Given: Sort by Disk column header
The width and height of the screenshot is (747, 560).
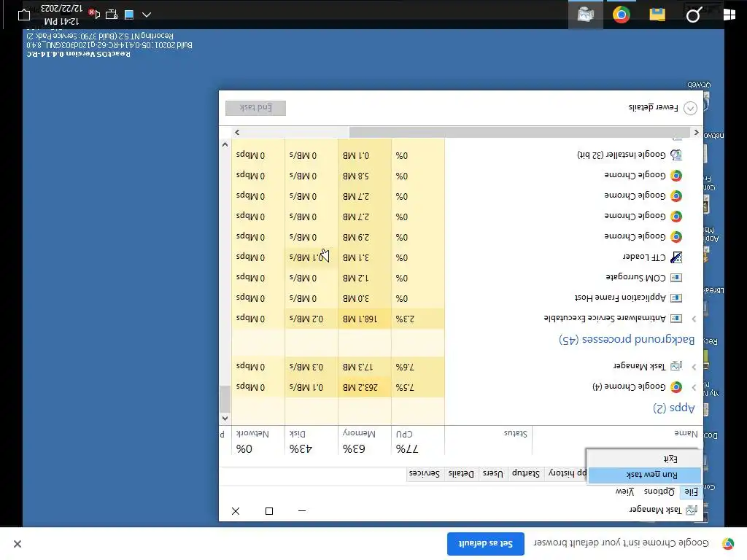Looking at the screenshot, I should (x=311, y=441).
